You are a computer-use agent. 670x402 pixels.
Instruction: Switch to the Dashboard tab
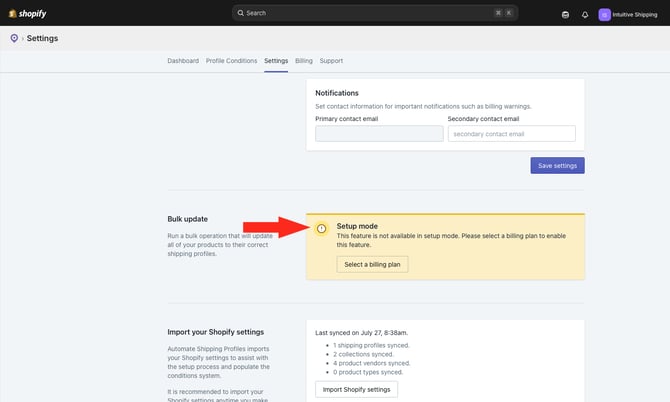(x=183, y=61)
